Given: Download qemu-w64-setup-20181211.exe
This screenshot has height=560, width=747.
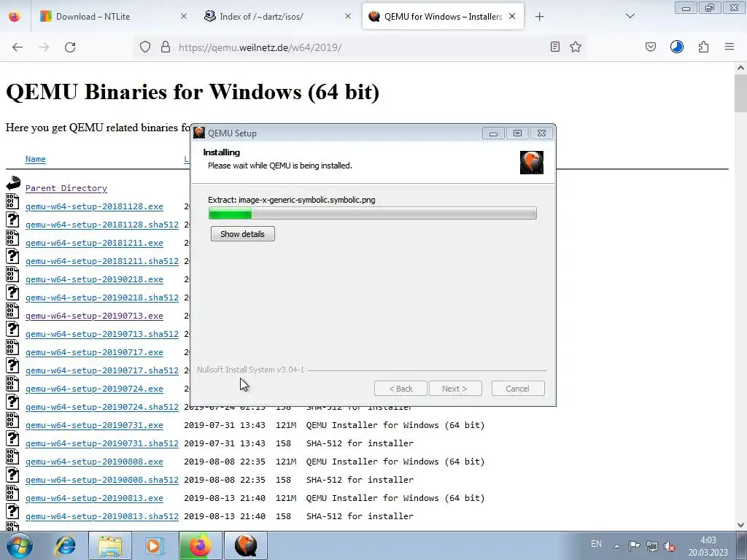Looking at the screenshot, I should pos(94,243).
